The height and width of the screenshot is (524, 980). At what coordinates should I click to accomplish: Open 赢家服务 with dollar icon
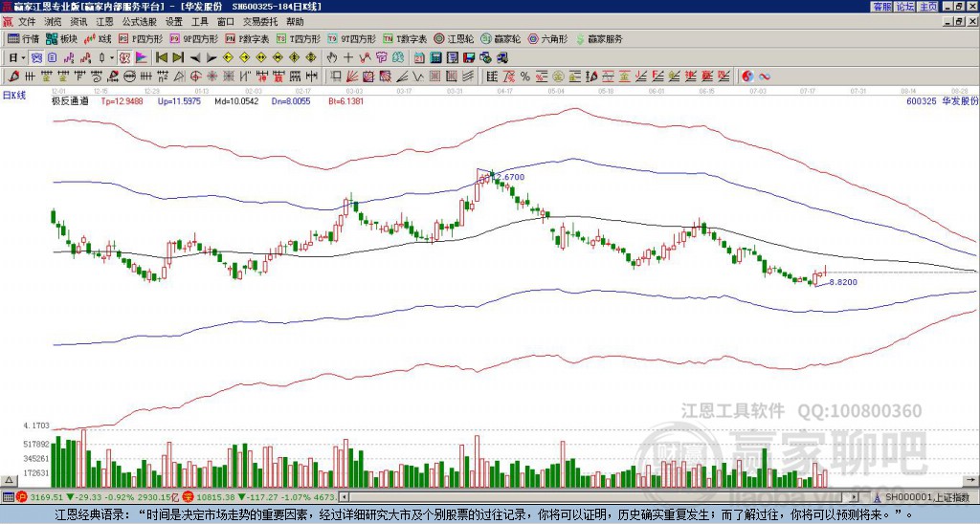tap(599, 38)
